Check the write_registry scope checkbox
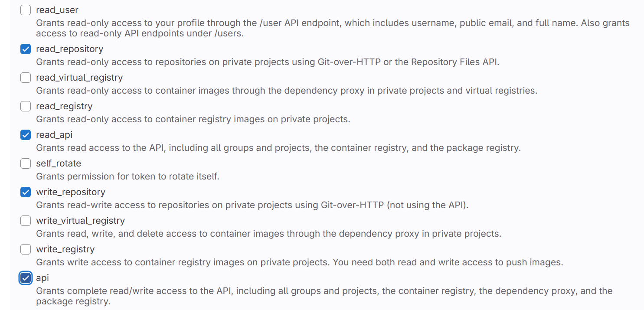This screenshot has height=310, width=644. coord(25,249)
